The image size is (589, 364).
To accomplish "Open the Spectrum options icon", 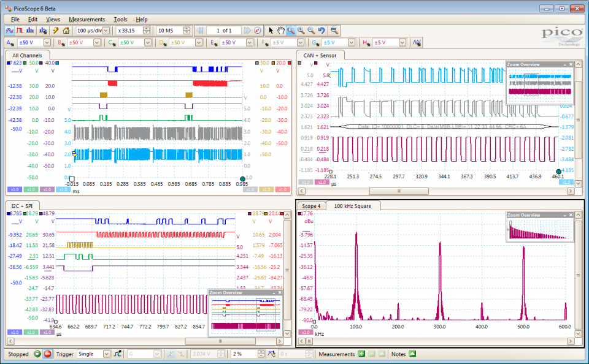I will coord(43,31).
